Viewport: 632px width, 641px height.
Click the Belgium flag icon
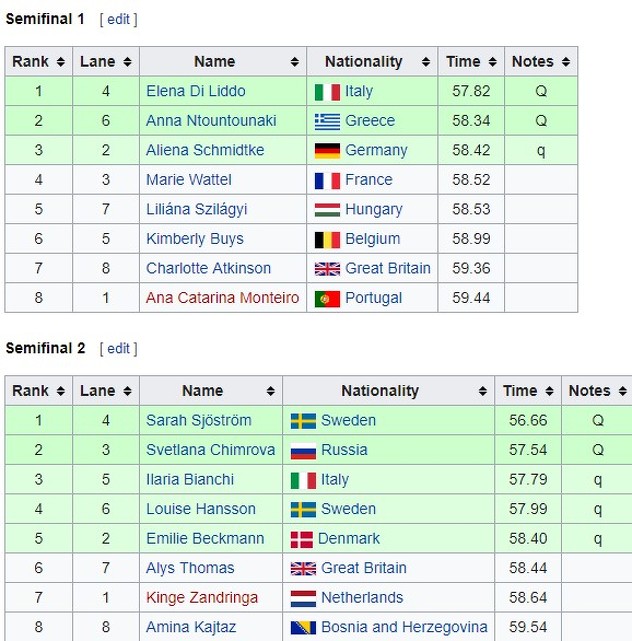327,239
